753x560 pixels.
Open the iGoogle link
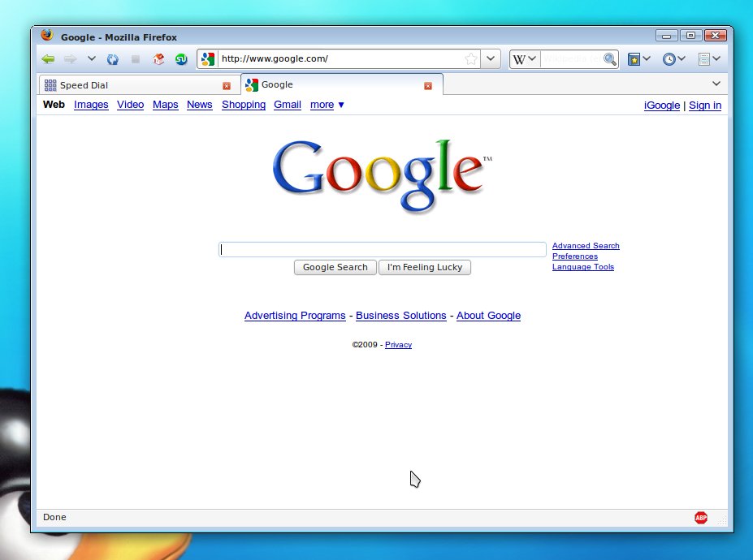662,106
